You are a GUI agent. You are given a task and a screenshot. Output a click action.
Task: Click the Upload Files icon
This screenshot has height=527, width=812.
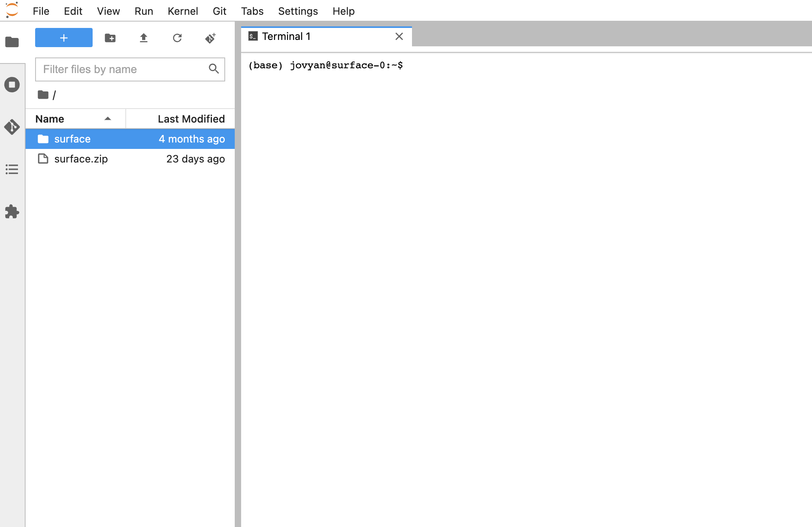pos(144,38)
